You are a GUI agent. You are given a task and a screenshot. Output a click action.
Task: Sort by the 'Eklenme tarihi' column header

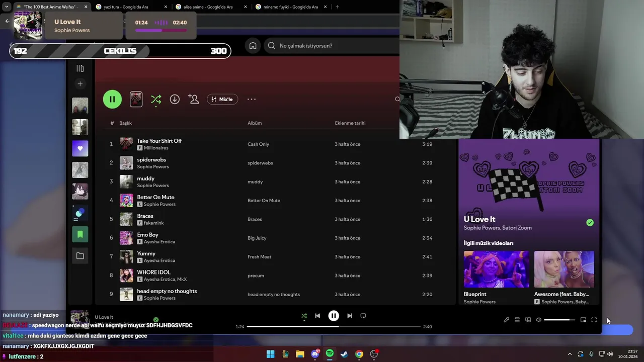350,123
